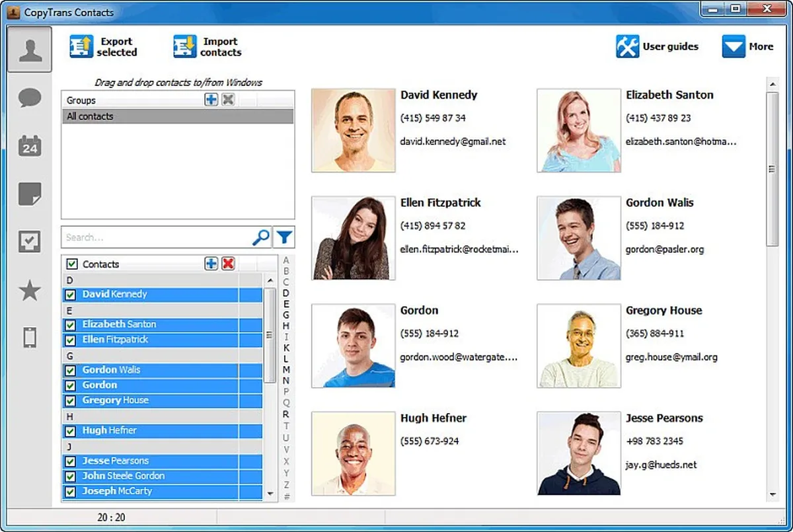793x532 pixels.
Task: Open the Bookmarks star sidebar section
Action: coord(30,290)
